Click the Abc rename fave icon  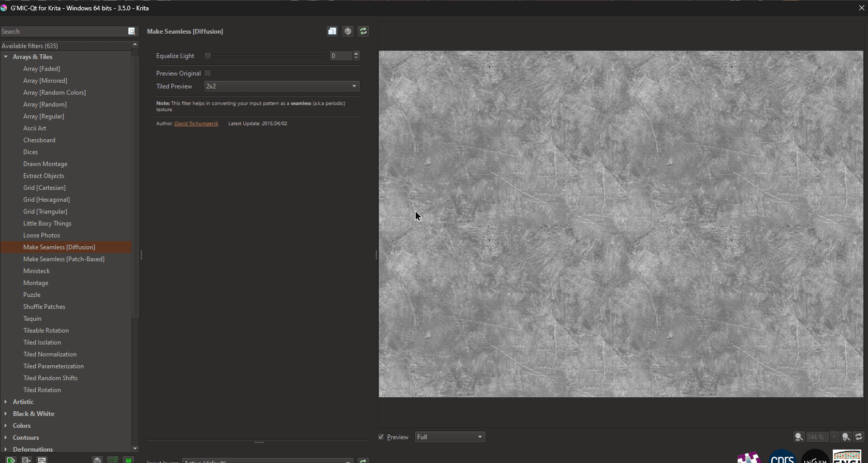42,460
